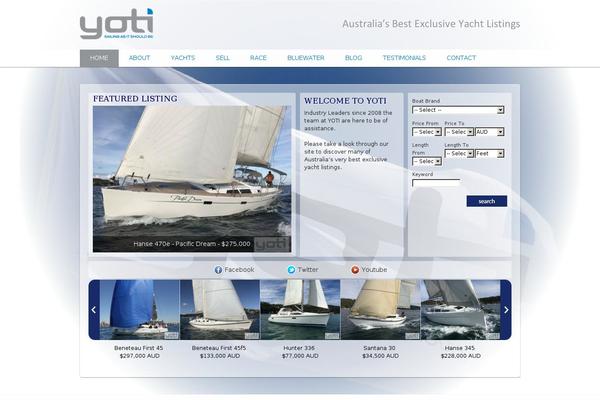Open the Beneteau First 45f5 thumbnail

pyautogui.click(x=220, y=310)
